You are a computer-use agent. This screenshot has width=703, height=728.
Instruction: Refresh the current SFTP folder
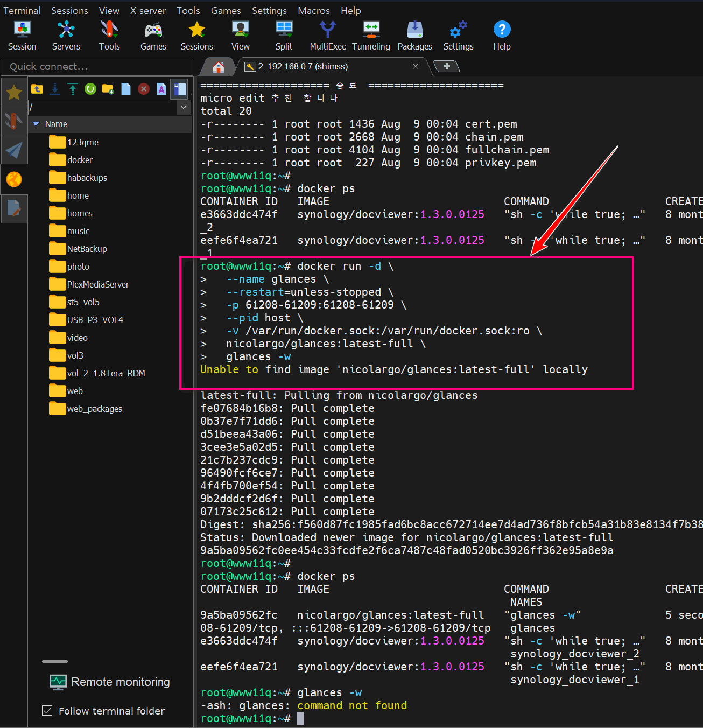pos(90,89)
